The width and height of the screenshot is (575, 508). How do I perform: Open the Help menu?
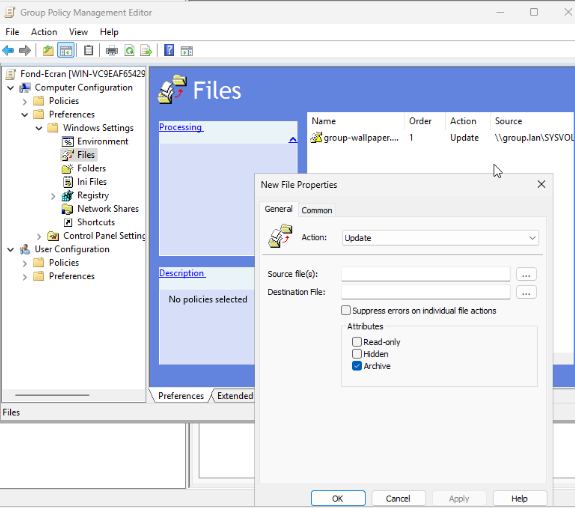[x=109, y=32]
